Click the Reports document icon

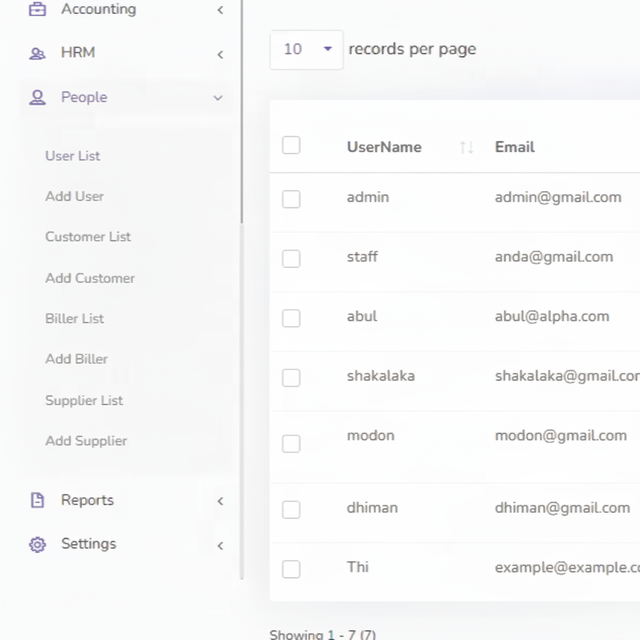coord(37,500)
